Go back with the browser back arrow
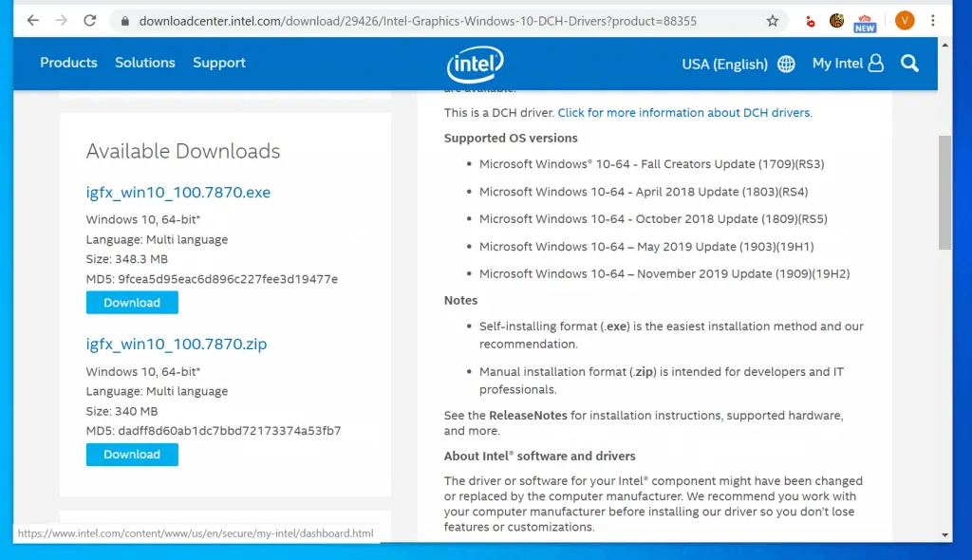Image resolution: width=972 pixels, height=560 pixels. point(33,21)
